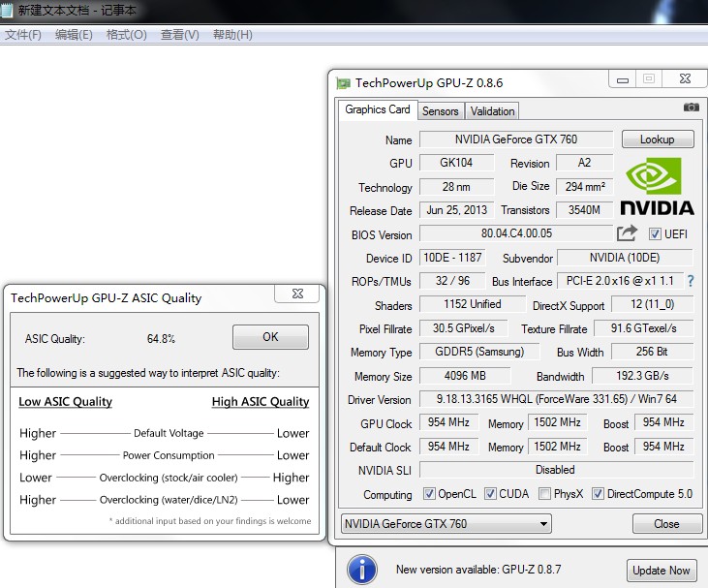
Task: Click the blue info icon in update bar
Action: point(362,570)
